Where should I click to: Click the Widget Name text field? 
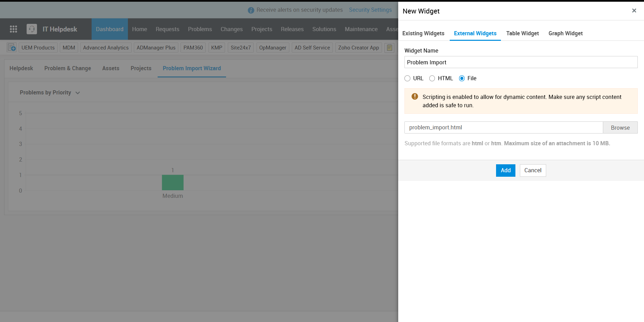pos(521,62)
